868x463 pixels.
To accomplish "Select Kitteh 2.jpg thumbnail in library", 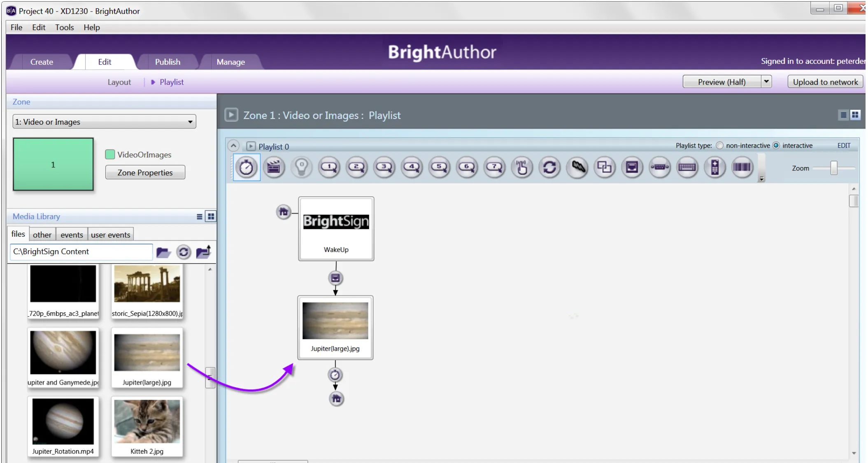I will pos(147,427).
